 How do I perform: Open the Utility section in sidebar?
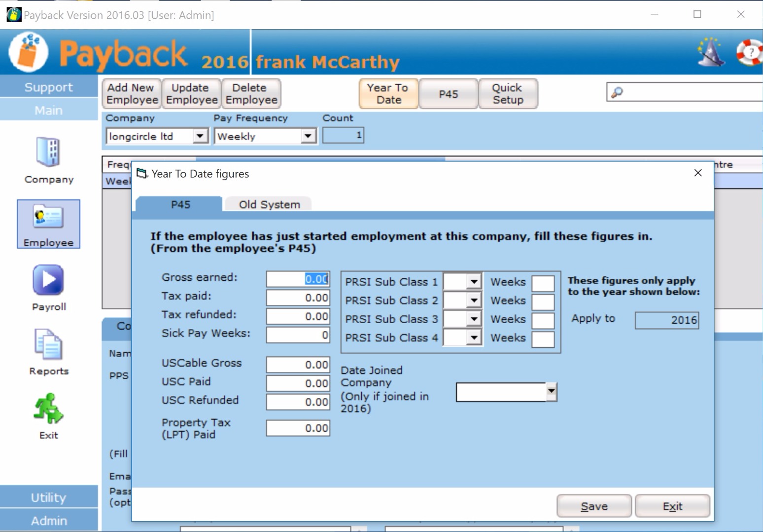tap(48, 498)
